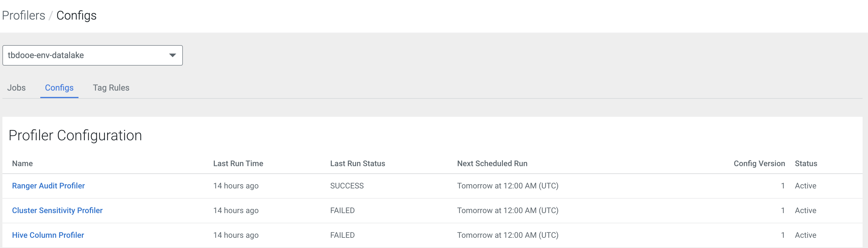Open the Tag Rules tab
The width and height of the screenshot is (868, 248).
[111, 88]
